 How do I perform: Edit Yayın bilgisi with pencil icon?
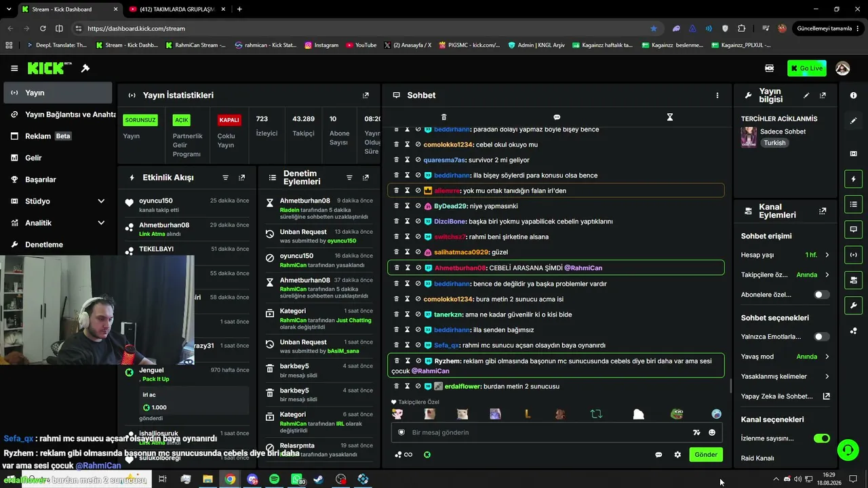coord(806,96)
